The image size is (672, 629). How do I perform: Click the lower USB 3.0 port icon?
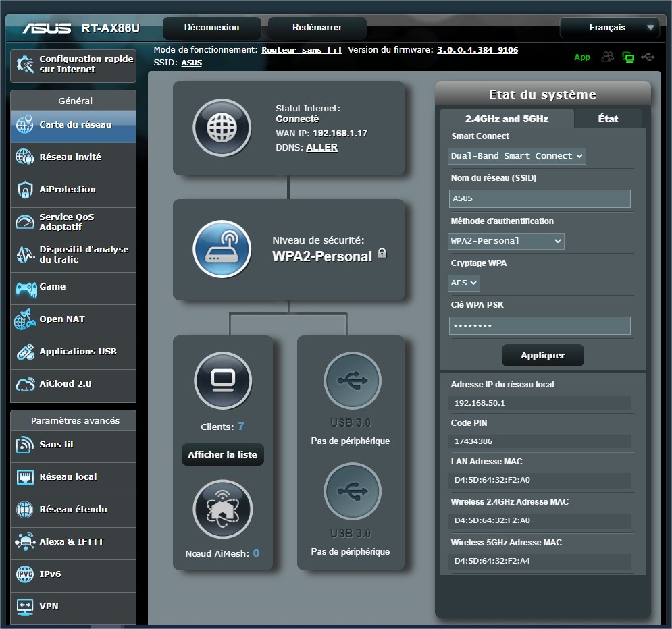(x=353, y=491)
